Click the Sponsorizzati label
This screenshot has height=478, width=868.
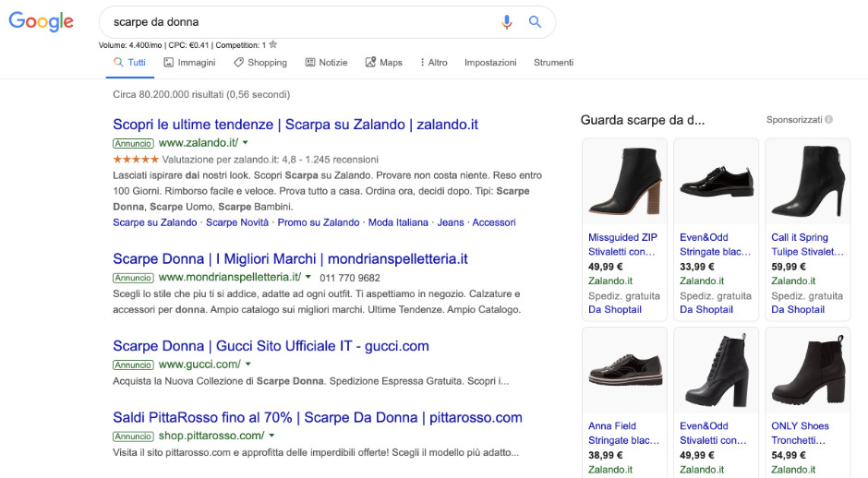(x=794, y=120)
